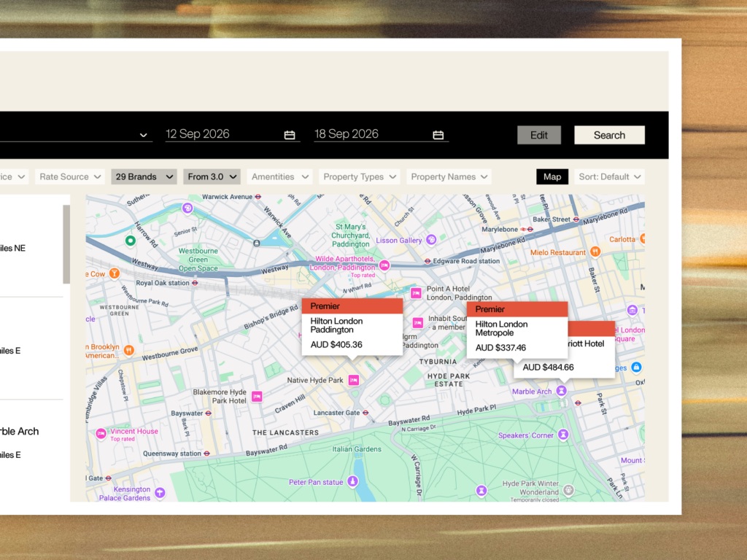Click the Edgware Road station tube icon

(x=427, y=261)
